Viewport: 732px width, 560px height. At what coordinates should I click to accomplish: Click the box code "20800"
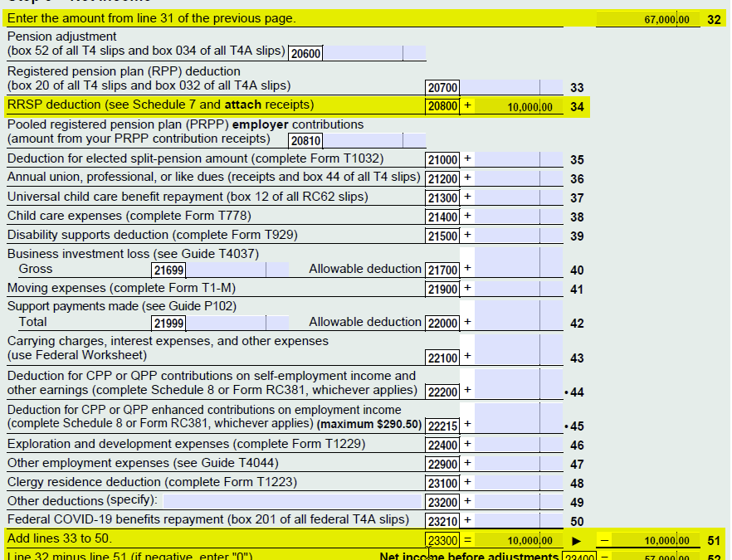(442, 106)
